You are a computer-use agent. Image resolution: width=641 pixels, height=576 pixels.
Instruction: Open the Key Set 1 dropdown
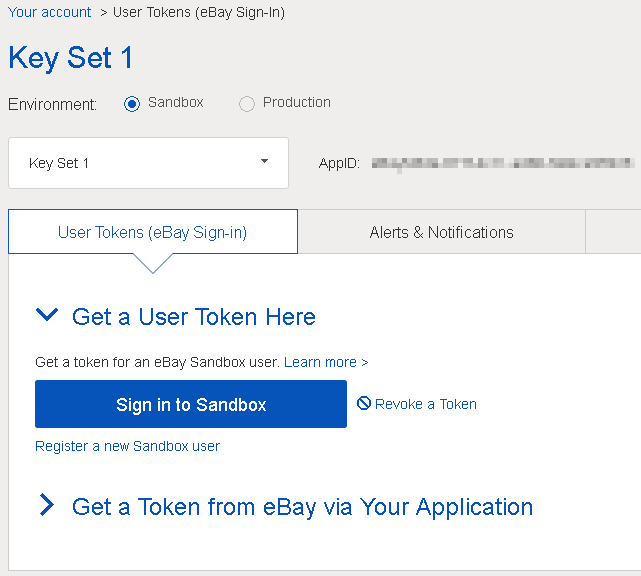coord(148,163)
